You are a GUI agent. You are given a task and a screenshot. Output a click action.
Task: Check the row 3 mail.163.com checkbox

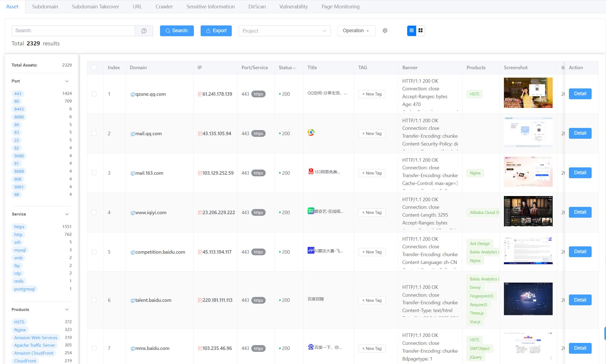point(94,173)
